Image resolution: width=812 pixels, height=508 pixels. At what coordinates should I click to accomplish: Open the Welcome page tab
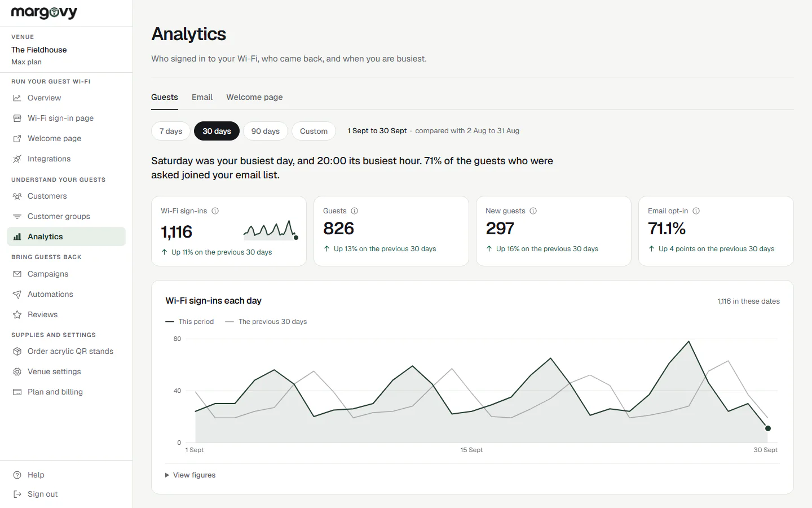254,97
